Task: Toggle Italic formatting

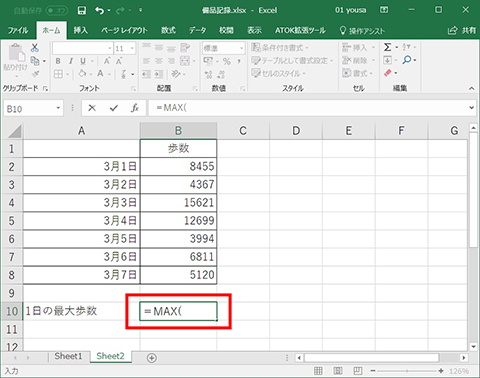Action: point(71,61)
